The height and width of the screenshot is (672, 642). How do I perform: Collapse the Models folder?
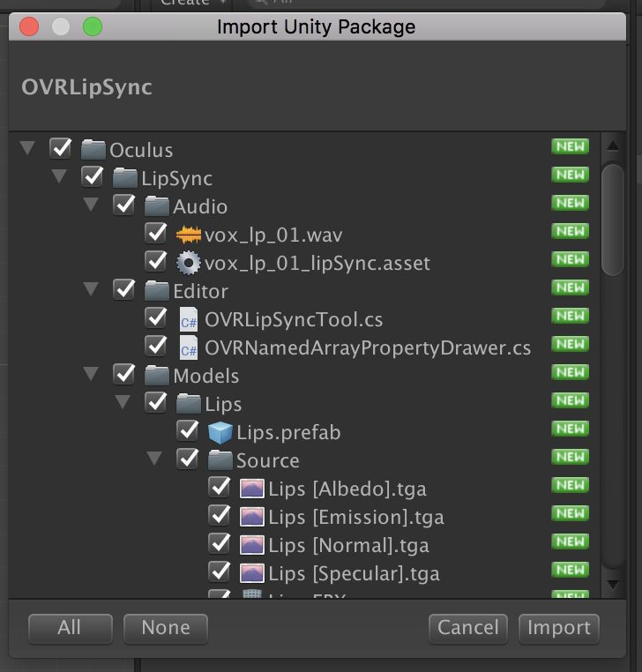pos(91,374)
